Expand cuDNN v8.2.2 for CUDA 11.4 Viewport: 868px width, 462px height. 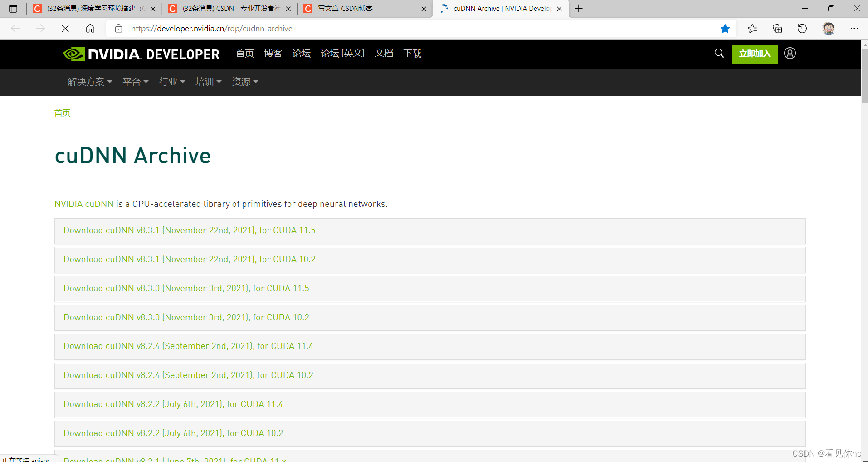[430, 405]
